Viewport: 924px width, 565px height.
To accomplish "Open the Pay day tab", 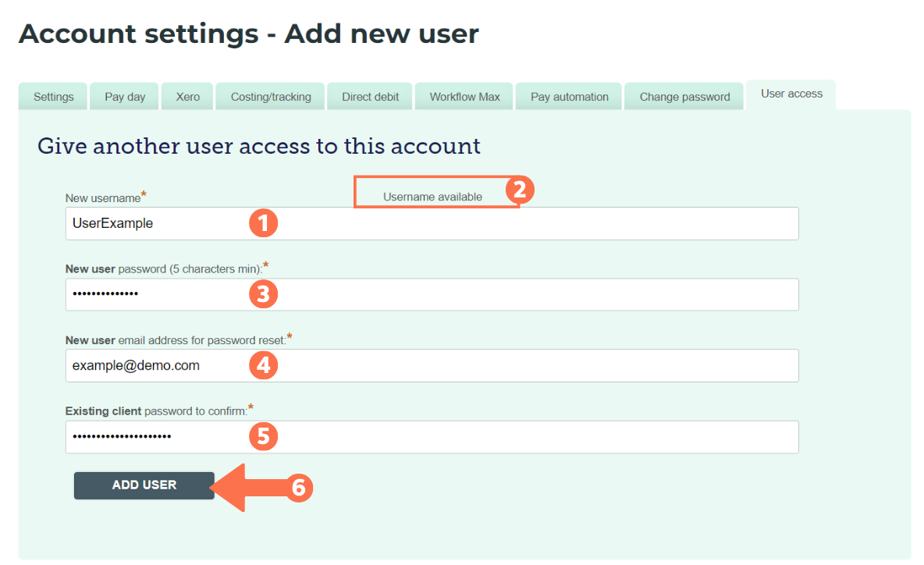I will 123,96.
